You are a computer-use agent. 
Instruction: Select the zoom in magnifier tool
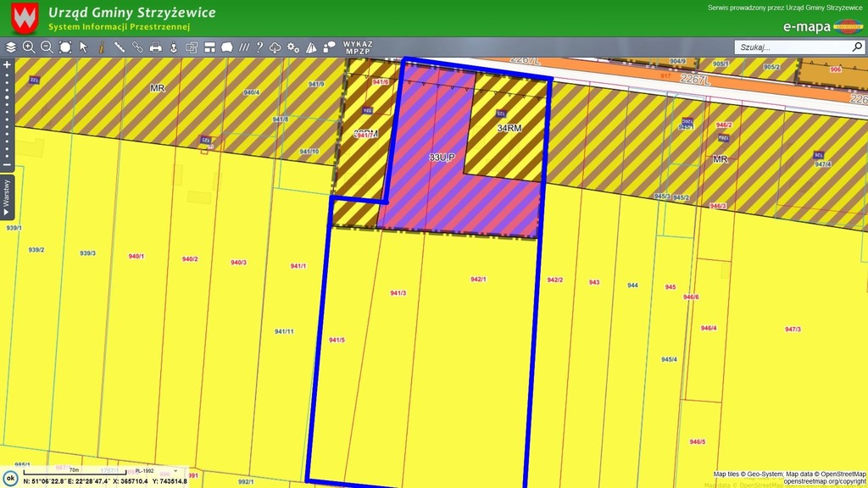[29, 47]
